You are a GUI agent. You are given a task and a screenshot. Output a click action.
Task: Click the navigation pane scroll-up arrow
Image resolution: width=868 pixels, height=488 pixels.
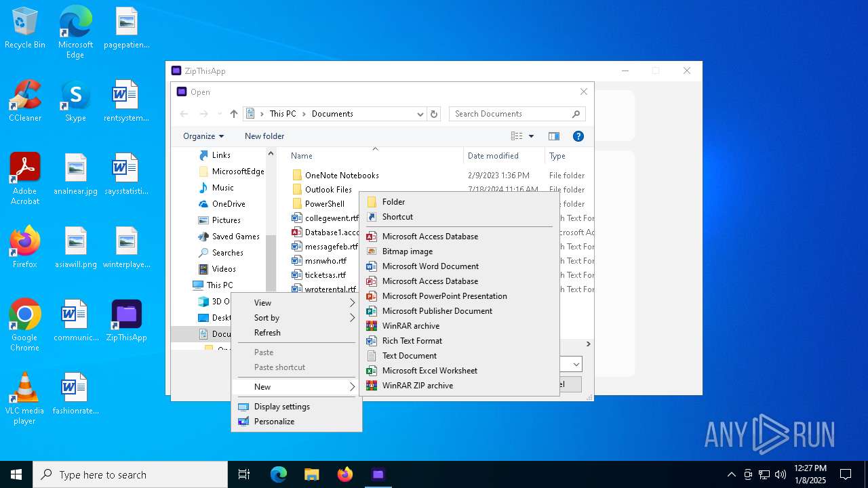(x=271, y=154)
